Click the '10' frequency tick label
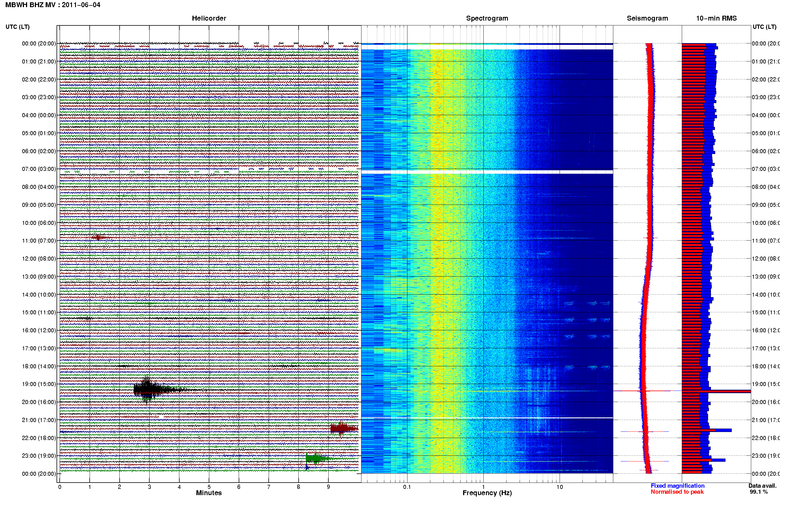 (560, 487)
